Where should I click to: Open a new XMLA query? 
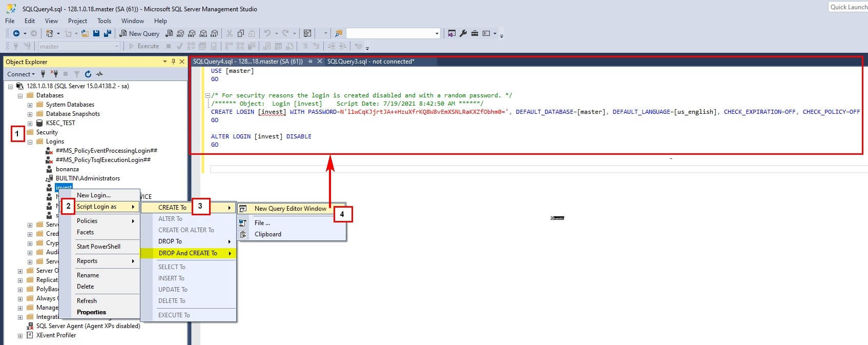click(x=203, y=33)
